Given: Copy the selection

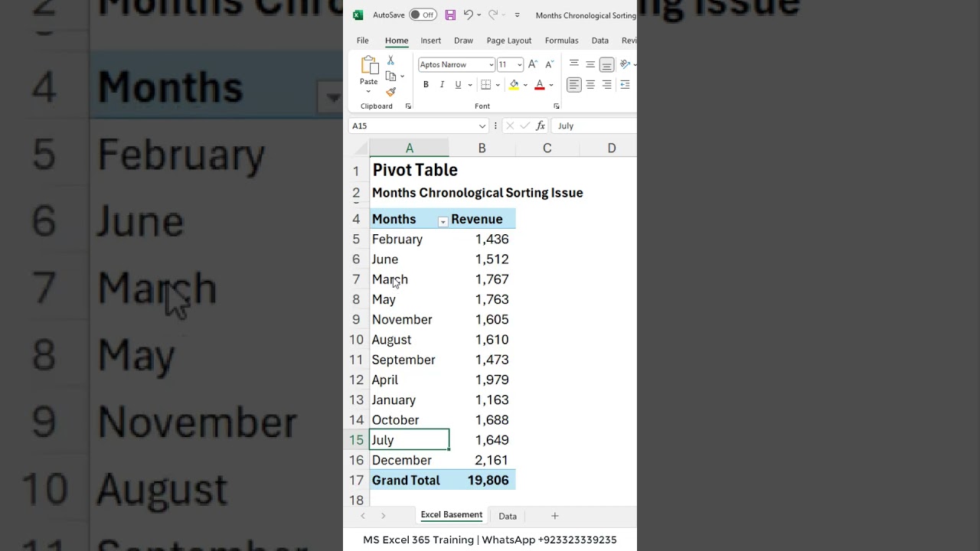Looking at the screenshot, I should pos(390,76).
